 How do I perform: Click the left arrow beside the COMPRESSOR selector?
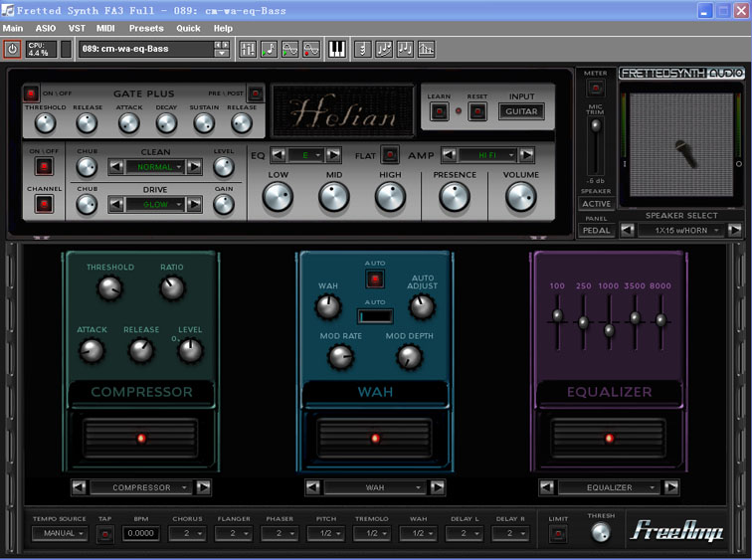[x=79, y=487]
